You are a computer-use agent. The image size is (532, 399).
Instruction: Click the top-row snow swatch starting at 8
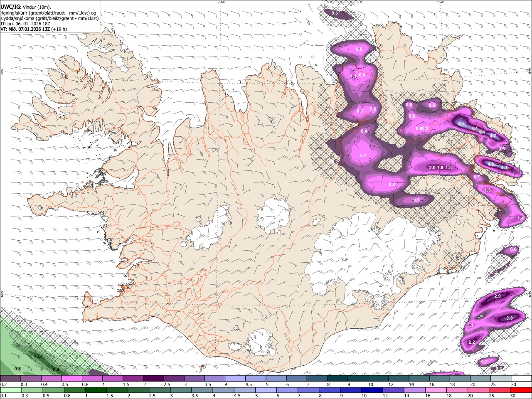[337, 378]
